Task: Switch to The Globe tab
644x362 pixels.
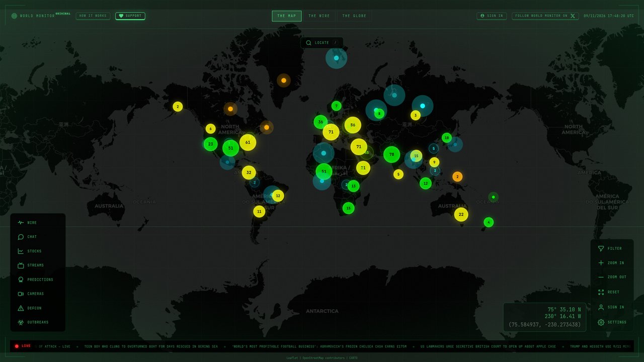Action: pyautogui.click(x=354, y=16)
